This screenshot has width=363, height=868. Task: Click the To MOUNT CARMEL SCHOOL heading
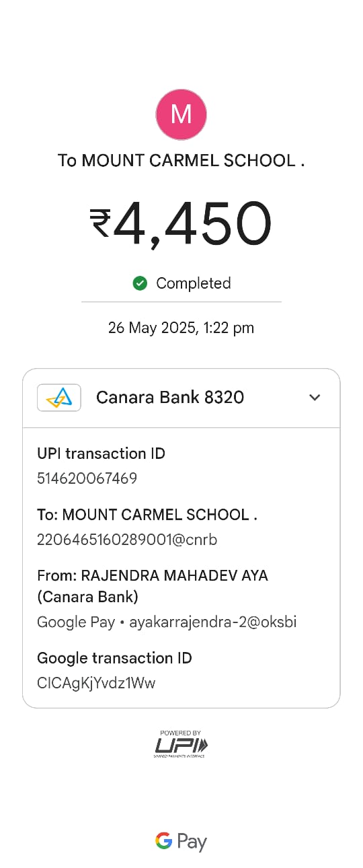pyautogui.click(x=182, y=161)
